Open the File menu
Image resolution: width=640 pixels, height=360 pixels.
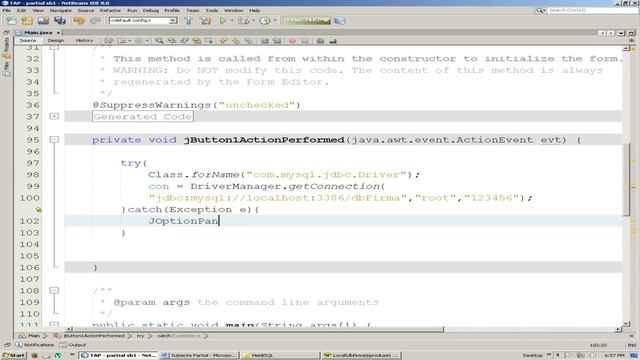[7, 10]
